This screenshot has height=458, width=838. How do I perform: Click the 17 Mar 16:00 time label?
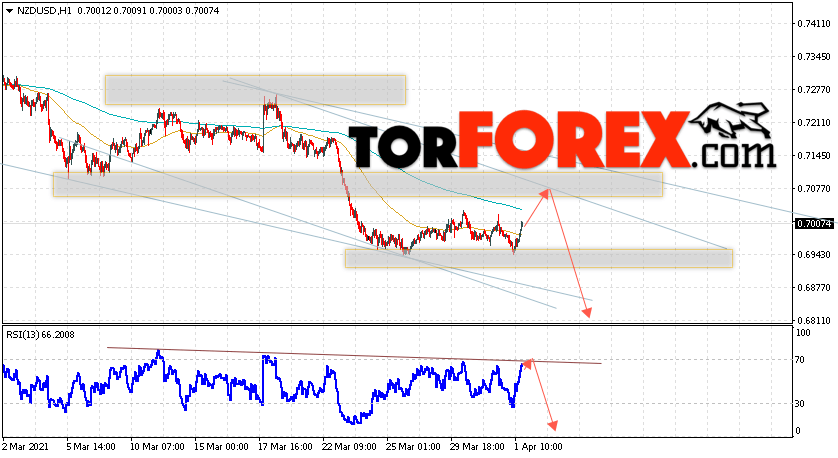(x=285, y=446)
